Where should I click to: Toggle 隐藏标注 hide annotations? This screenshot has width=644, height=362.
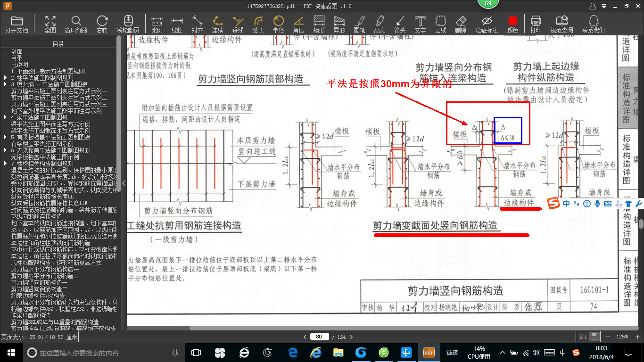point(487,24)
